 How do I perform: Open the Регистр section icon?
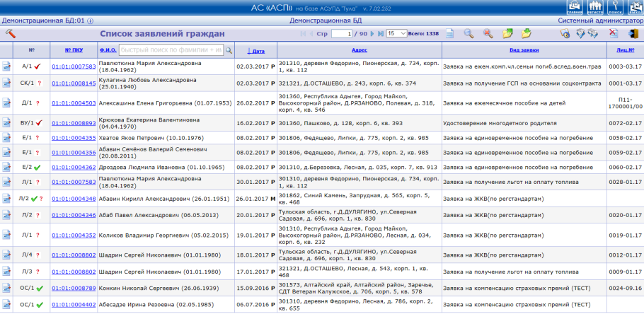click(594, 8)
